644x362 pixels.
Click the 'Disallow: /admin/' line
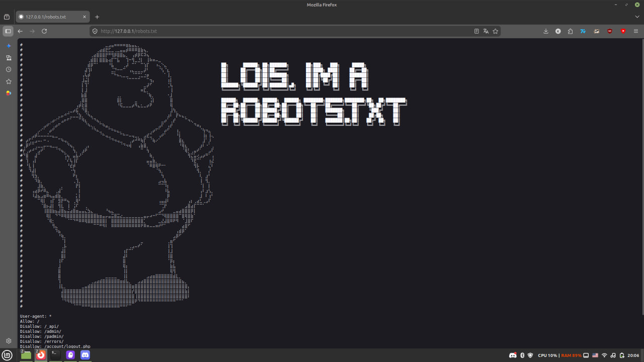pos(41,331)
